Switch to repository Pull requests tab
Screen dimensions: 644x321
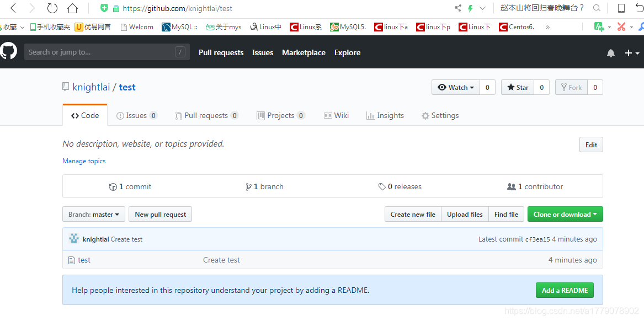pos(206,115)
